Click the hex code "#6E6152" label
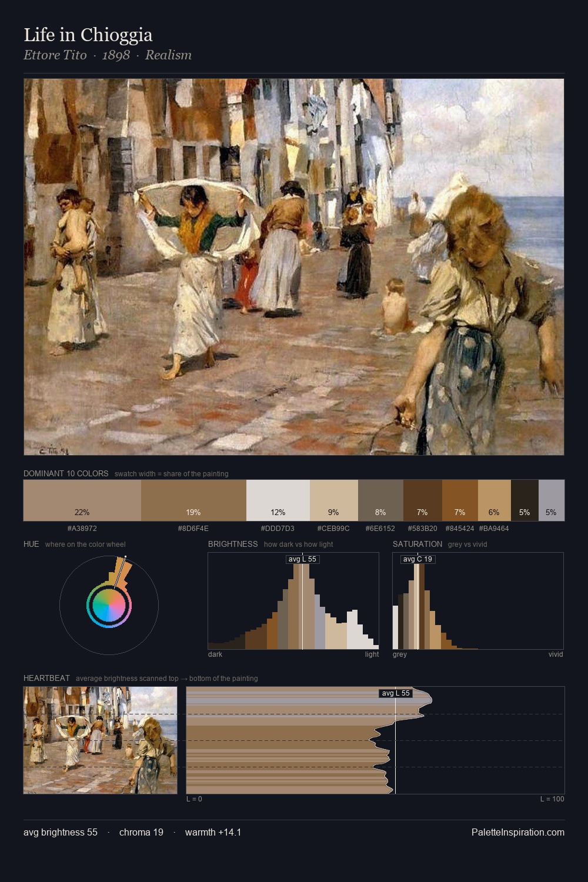Image resolution: width=588 pixels, height=882 pixels. tap(380, 528)
